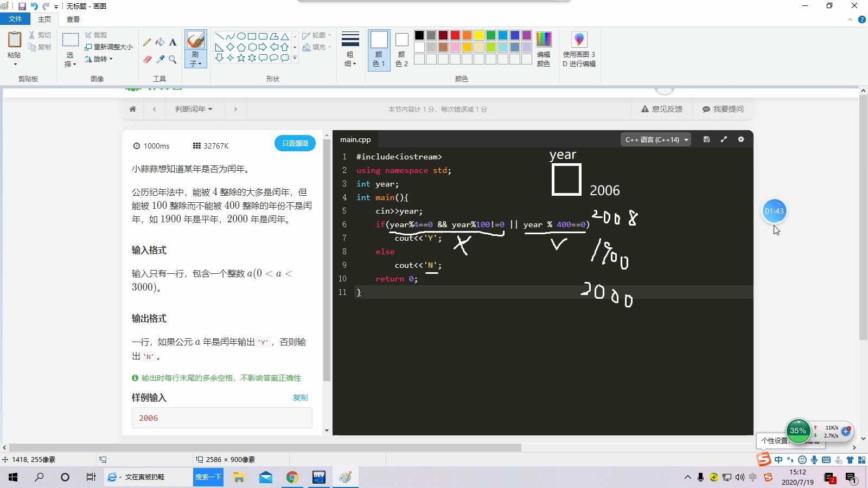Select the Pencil tool
This screenshot has width=868, height=488.
pos(146,42)
